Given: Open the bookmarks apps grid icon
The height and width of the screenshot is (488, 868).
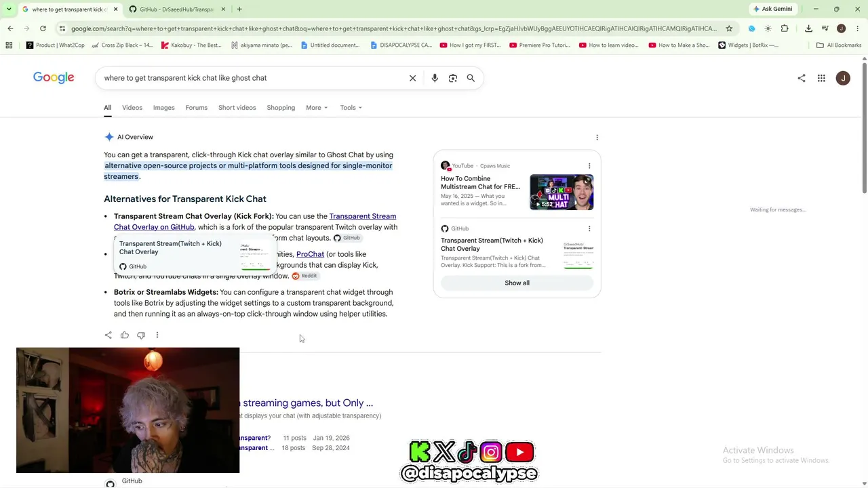Looking at the screenshot, I should pos(9,45).
